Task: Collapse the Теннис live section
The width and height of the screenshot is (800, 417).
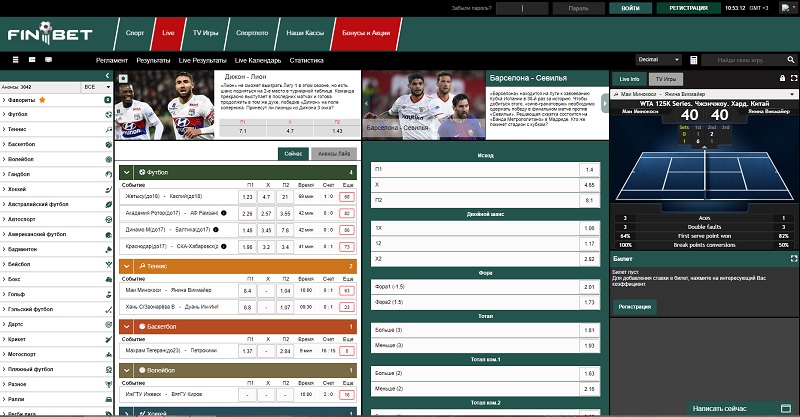Action: point(127,266)
